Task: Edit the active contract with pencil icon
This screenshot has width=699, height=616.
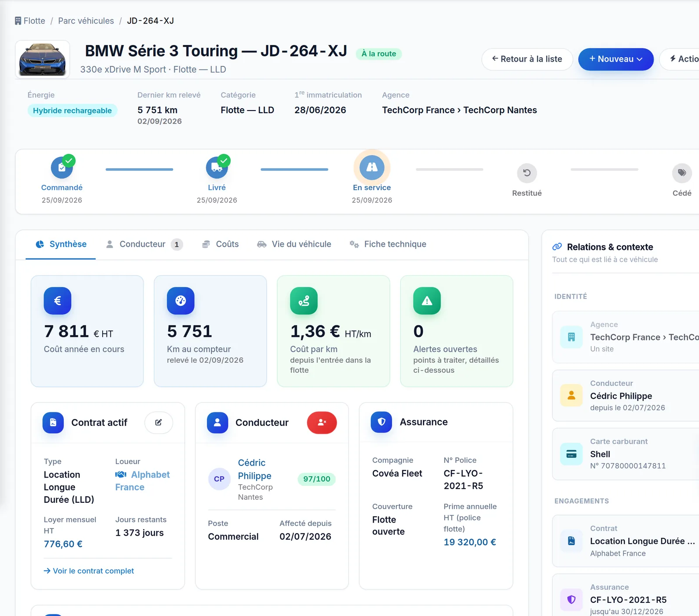Action: 159,422
